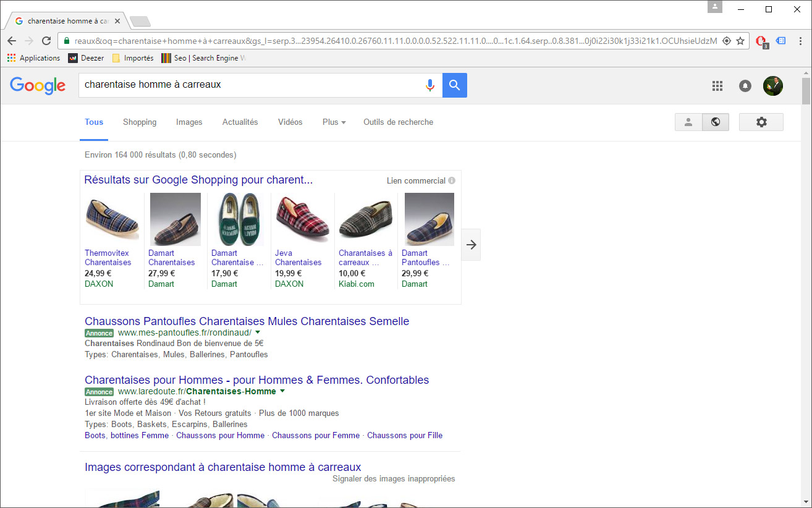This screenshot has width=812, height=508.
Task: Open Images correspondant à charentaise heading
Action: point(222,467)
